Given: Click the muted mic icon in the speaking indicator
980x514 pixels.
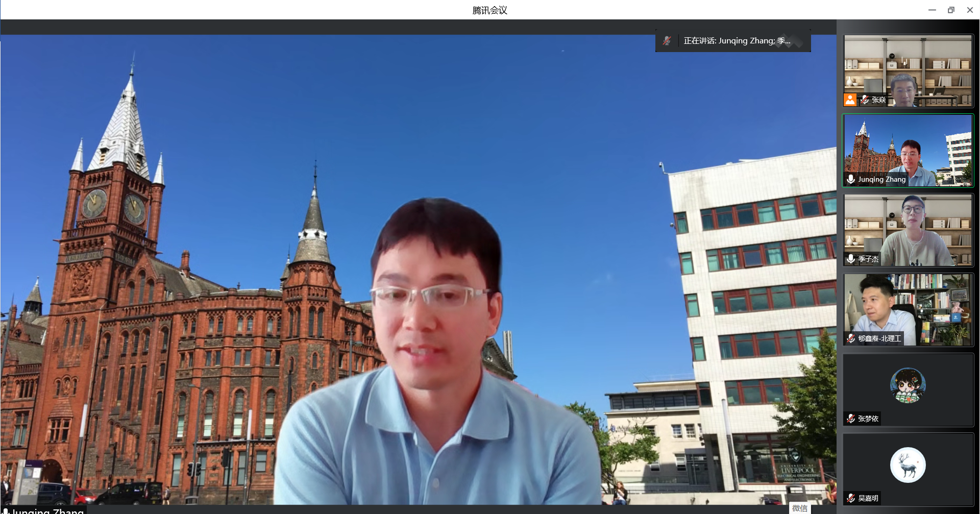Looking at the screenshot, I should pos(667,41).
